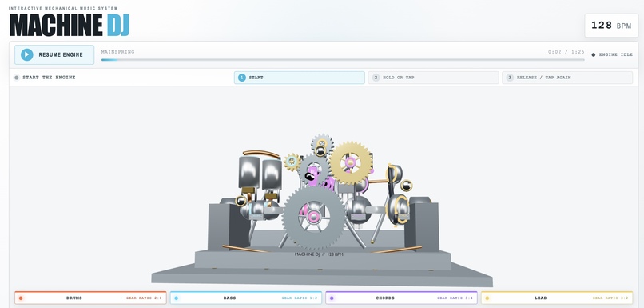
Task: Toggle the Lead track button
Action: click(x=557, y=298)
